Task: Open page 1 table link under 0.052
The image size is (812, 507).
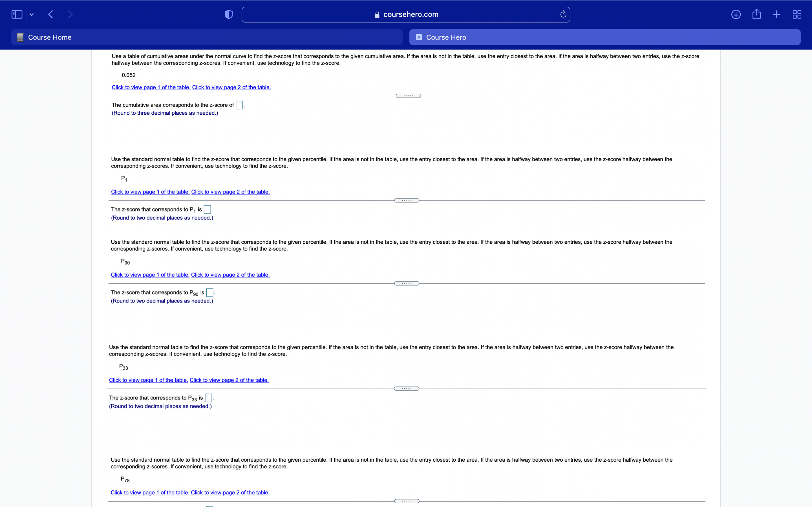Action: click(151, 87)
